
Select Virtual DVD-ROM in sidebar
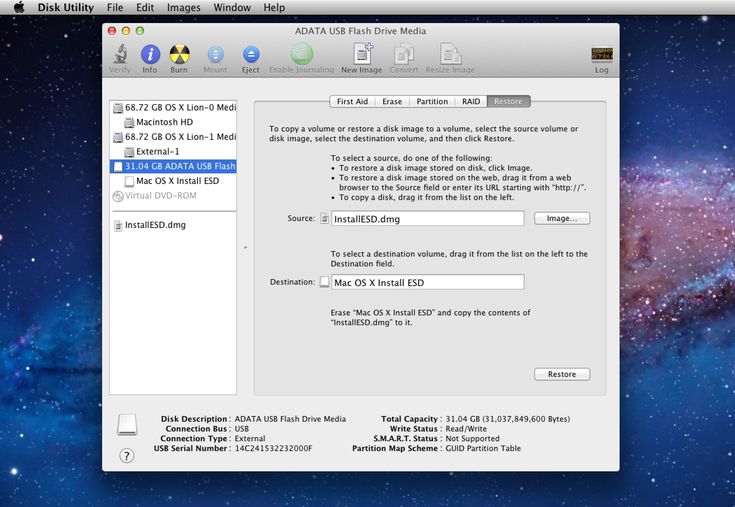pos(173,195)
